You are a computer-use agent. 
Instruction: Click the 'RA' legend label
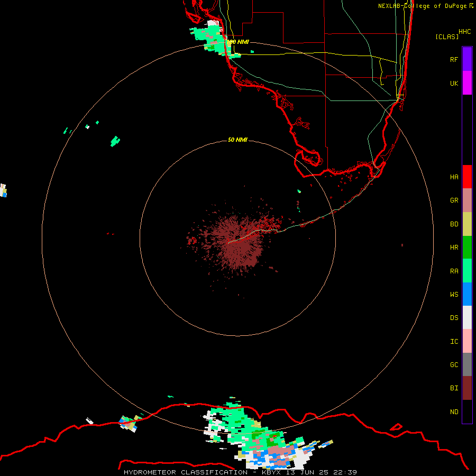(454, 271)
